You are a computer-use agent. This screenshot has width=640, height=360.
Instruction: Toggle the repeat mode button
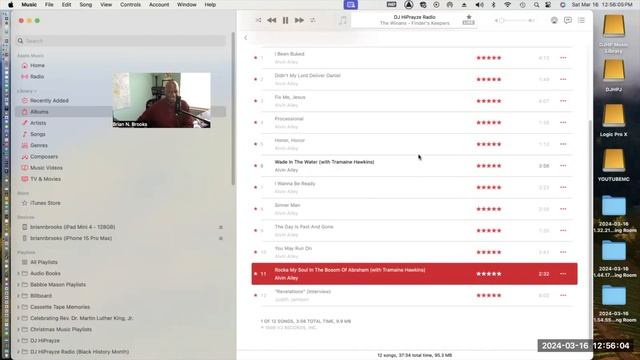(313, 20)
